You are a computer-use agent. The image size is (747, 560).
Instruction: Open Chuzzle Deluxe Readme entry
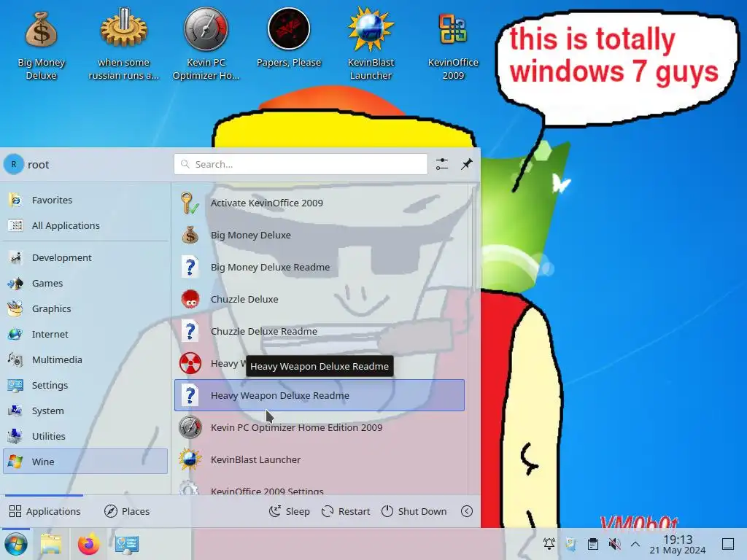click(320, 332)
